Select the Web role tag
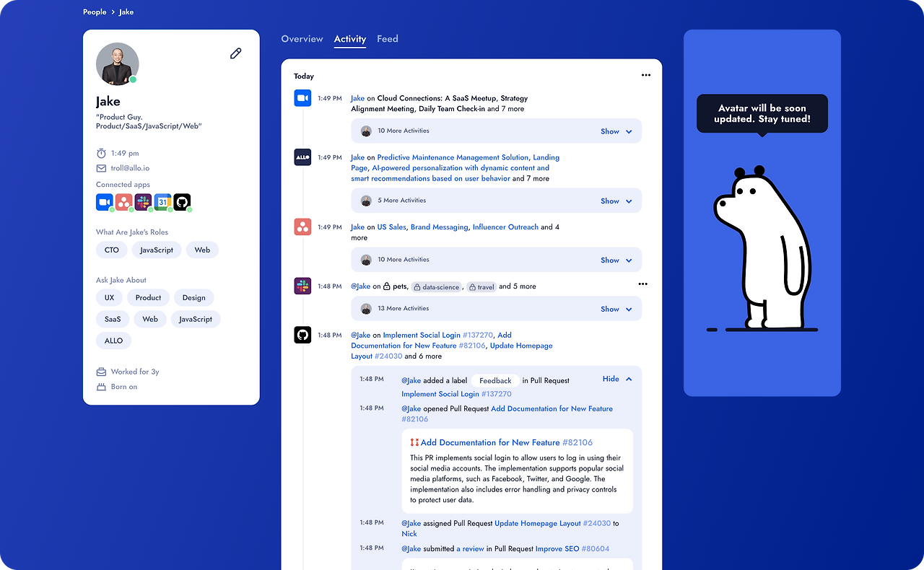This screenshot has width=924, height=570. pyautogui.click(x=202, y=250)
